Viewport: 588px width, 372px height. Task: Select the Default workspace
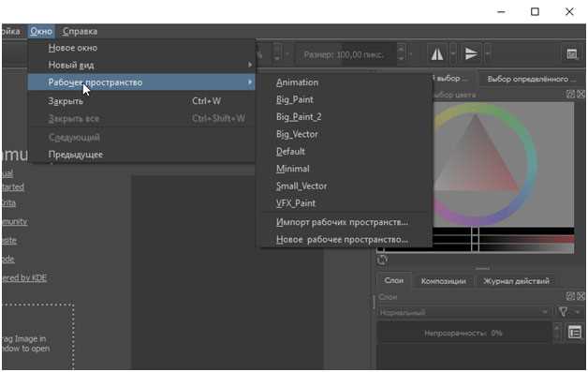click(x=345, y=152)
